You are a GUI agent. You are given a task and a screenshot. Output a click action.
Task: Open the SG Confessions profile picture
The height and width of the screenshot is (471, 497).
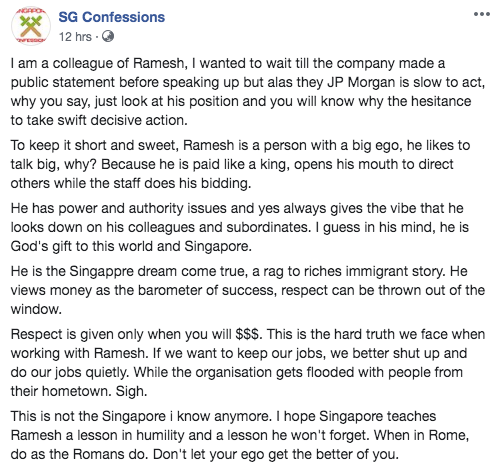click(x=31, y=26)
